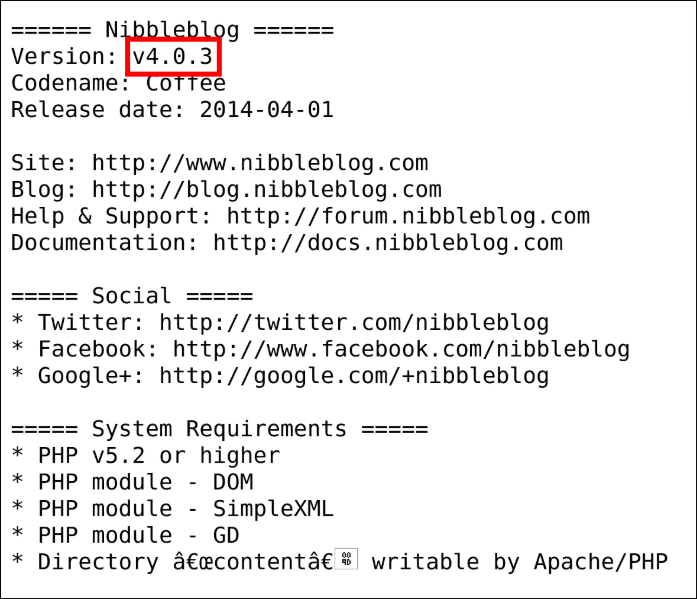Image resolution: width=697 pixels, height=599 pixels.
Task: Open the blog.nibbleblog.com link
Action: [x=267, y=189]
